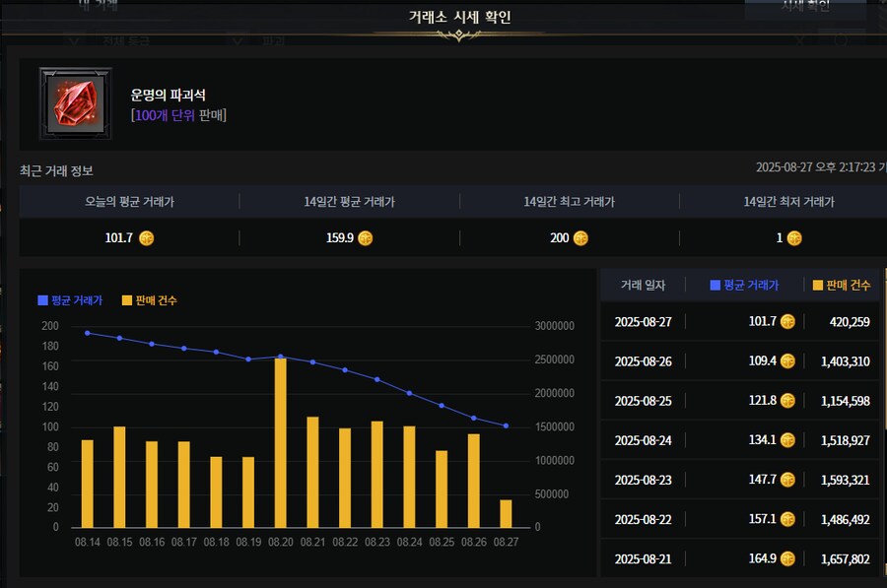Click the table price value 109.4

763,360
